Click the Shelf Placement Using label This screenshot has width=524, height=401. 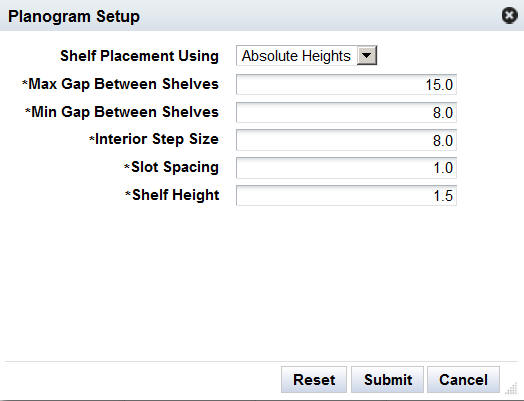click(x=139, y=56)
